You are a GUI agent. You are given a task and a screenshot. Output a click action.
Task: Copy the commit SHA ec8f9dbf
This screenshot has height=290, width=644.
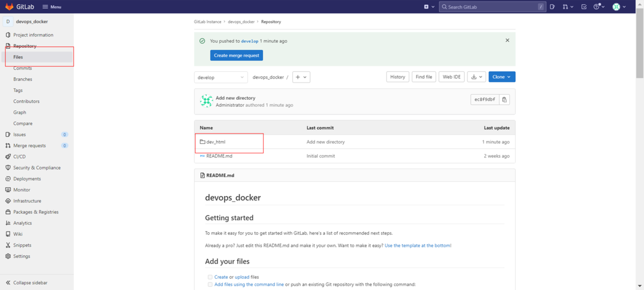pyautogui.click(x=504, y=100)
